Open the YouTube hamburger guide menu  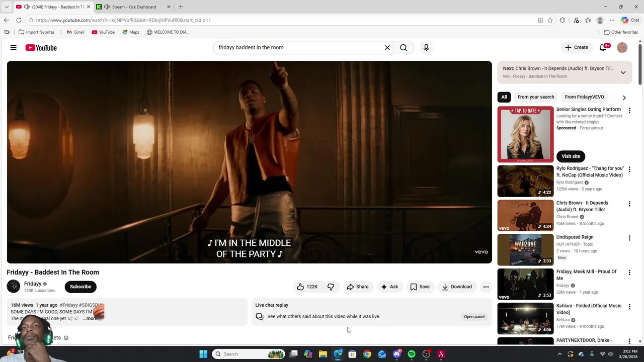pyautogui.click(x=14, y=48)
